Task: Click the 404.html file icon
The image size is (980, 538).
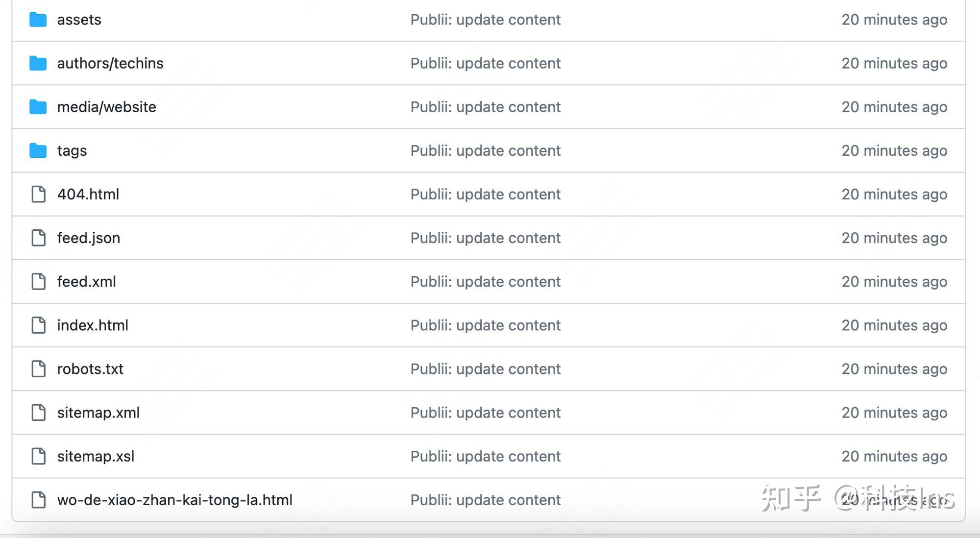Action: tap(38, 194)
